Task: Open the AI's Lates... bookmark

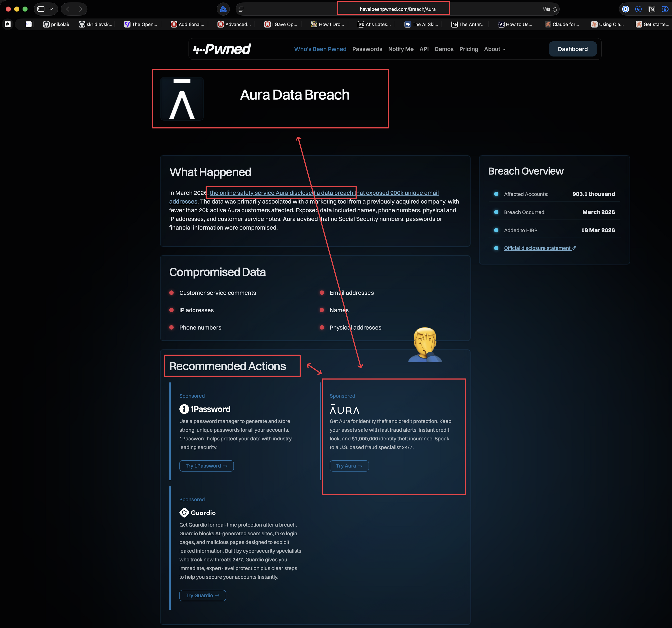Action: (x=374, y=24)
